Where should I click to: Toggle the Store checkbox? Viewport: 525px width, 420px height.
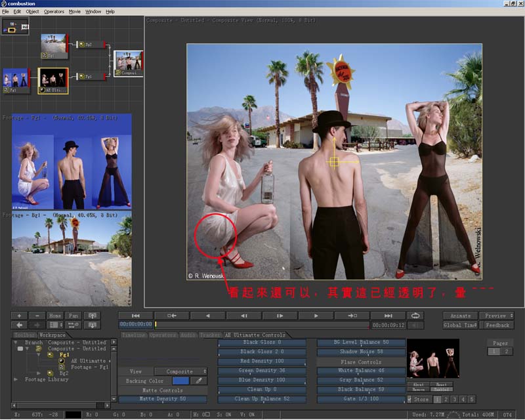click(409, 399)
